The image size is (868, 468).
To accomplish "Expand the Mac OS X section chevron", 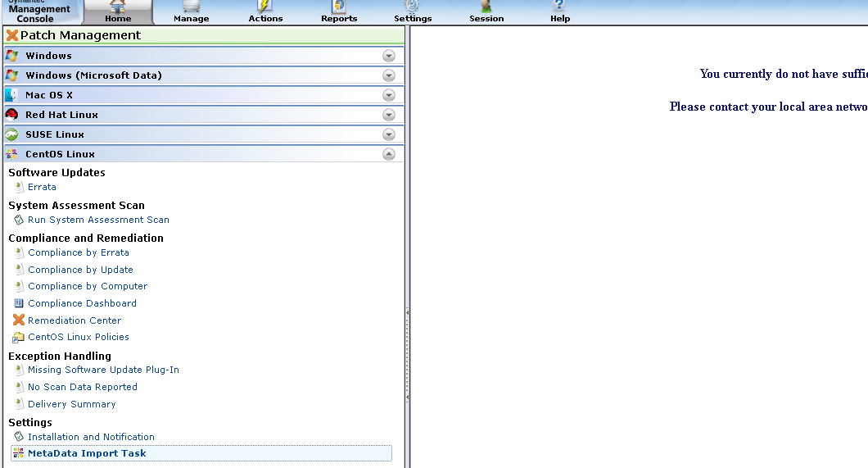I will (389, 95).
